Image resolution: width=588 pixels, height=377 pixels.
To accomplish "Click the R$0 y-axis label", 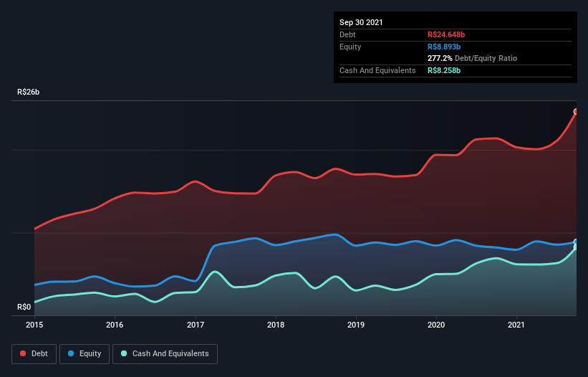I will point(24,307).
